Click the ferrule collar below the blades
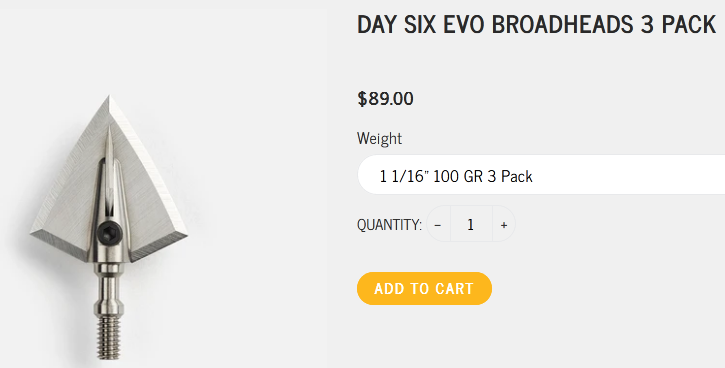This screenshot has width=725, height=368. pyautogui.click(x=109, y=270)
